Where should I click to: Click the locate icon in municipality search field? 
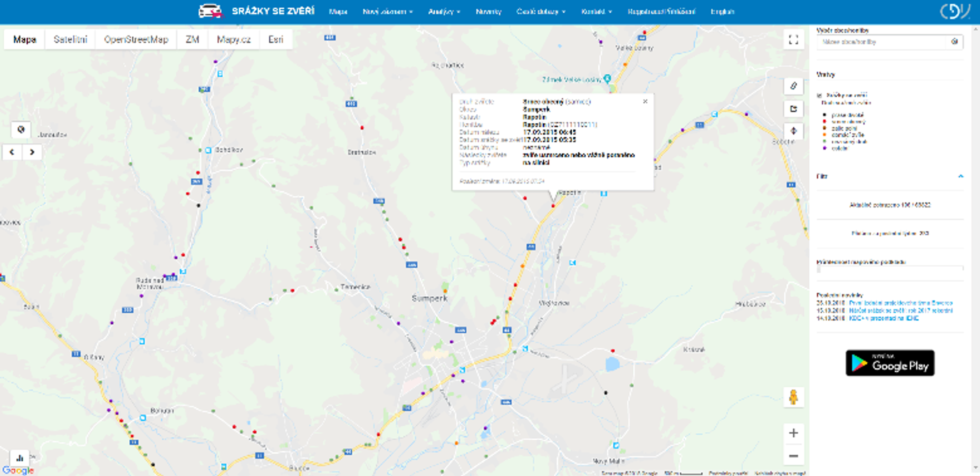(x=954, y=42)
